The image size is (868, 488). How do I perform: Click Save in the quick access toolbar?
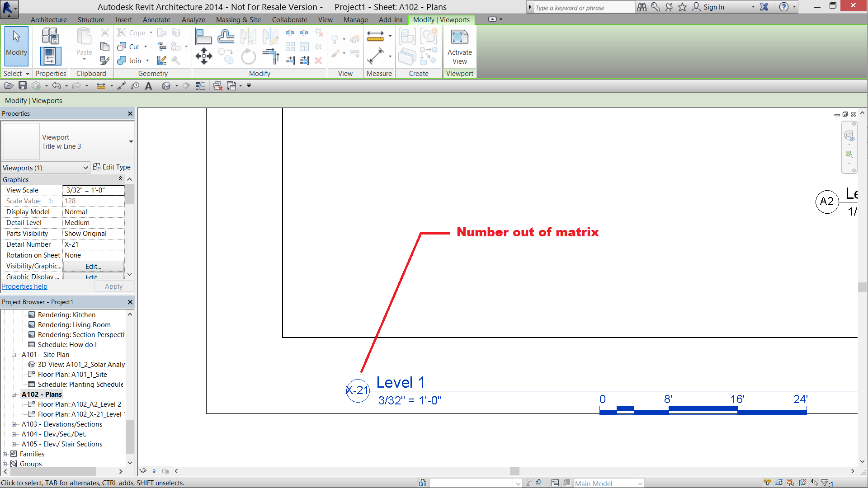[x=23, y=86]
